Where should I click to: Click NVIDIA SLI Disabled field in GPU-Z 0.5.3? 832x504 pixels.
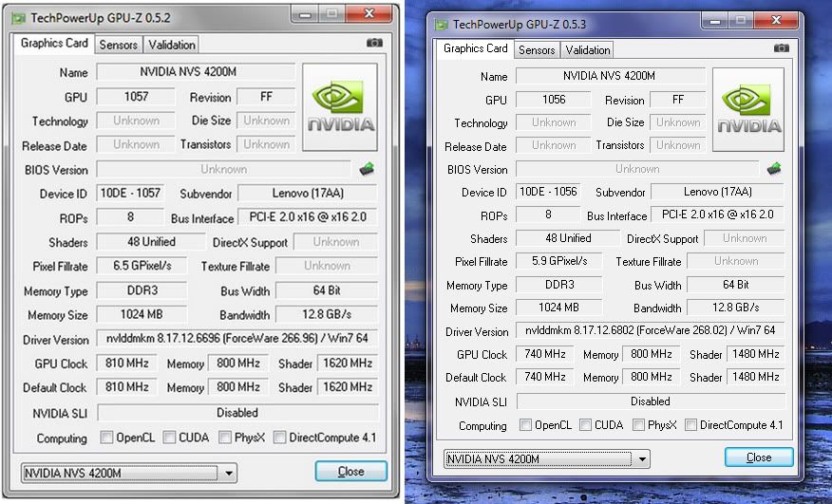coord(651,401)
